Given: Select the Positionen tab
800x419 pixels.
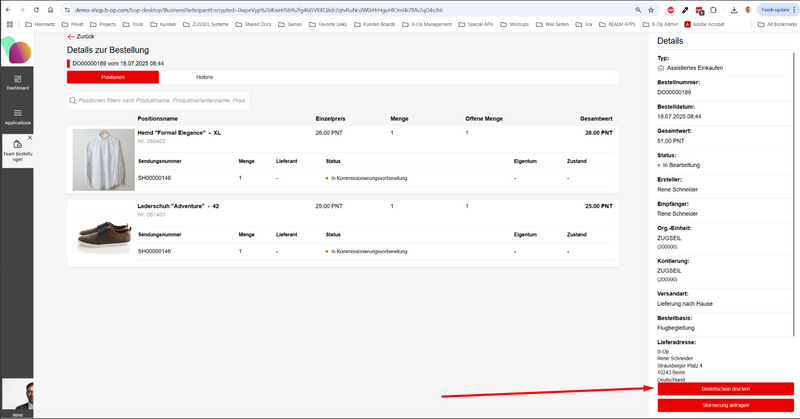Looking at the screenshot, I should click(x=112, y=76).
